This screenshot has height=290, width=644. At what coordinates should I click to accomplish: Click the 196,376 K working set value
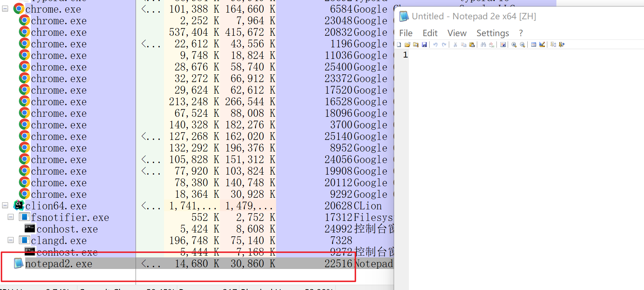pos(250,148)
